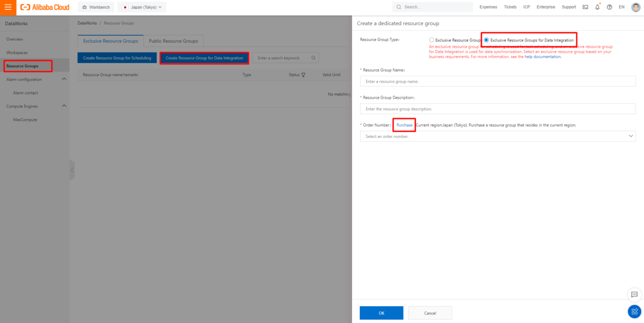
Task: Open the Status column filter icon
Action: point(303,75)
